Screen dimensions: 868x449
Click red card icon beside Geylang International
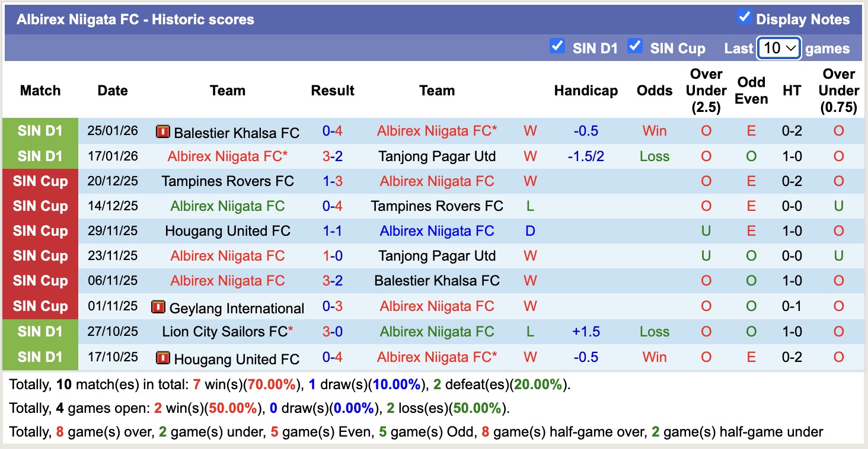pyautogui.click(x=158, y=307)
